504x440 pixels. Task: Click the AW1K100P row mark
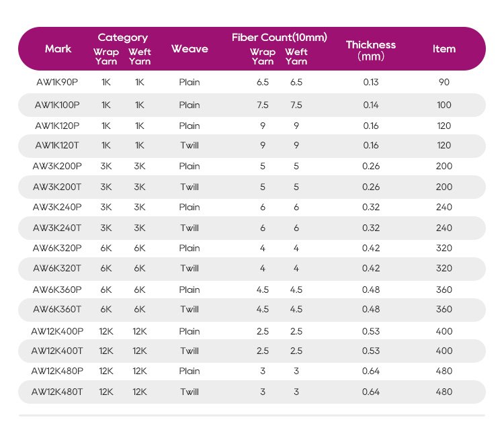tap(57, 105)
